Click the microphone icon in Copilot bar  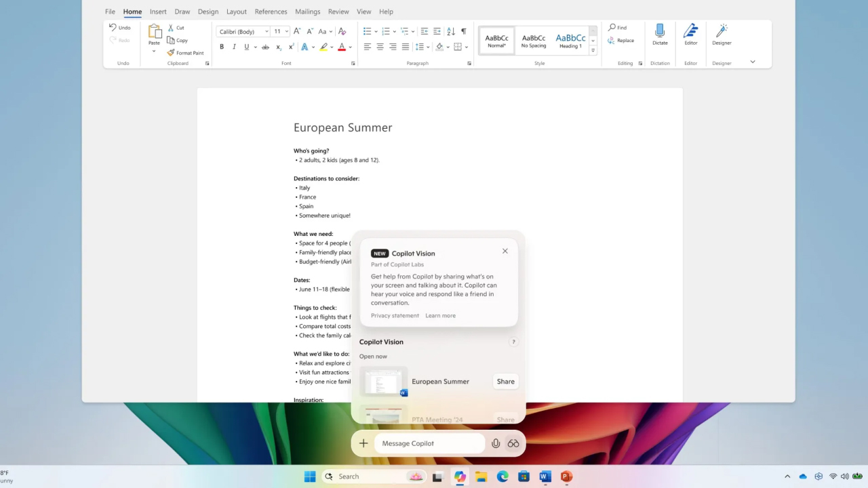[x=496, y=443]
